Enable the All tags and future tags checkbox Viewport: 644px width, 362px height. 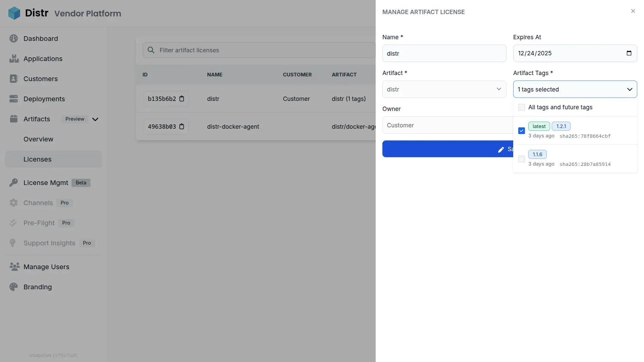click(522, 107)
